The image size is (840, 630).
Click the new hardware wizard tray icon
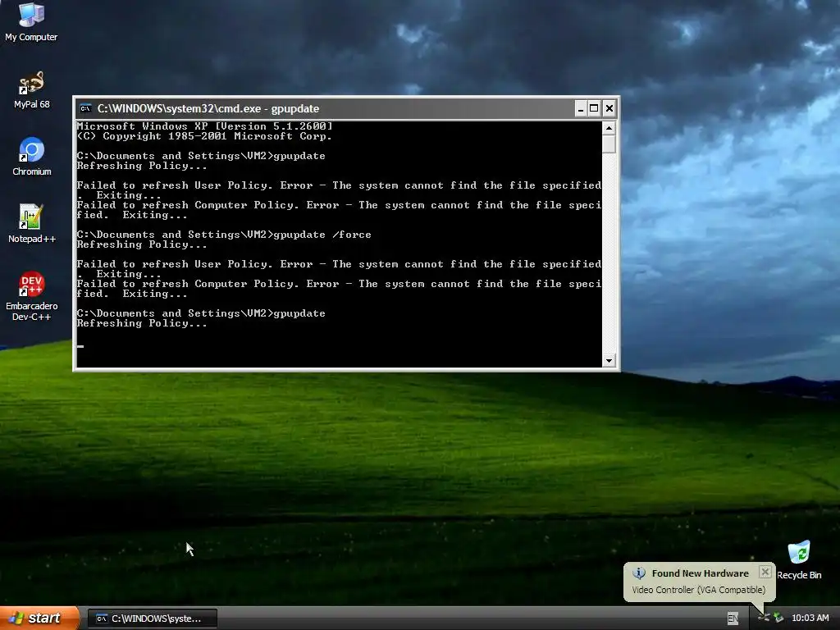[778, 619]
